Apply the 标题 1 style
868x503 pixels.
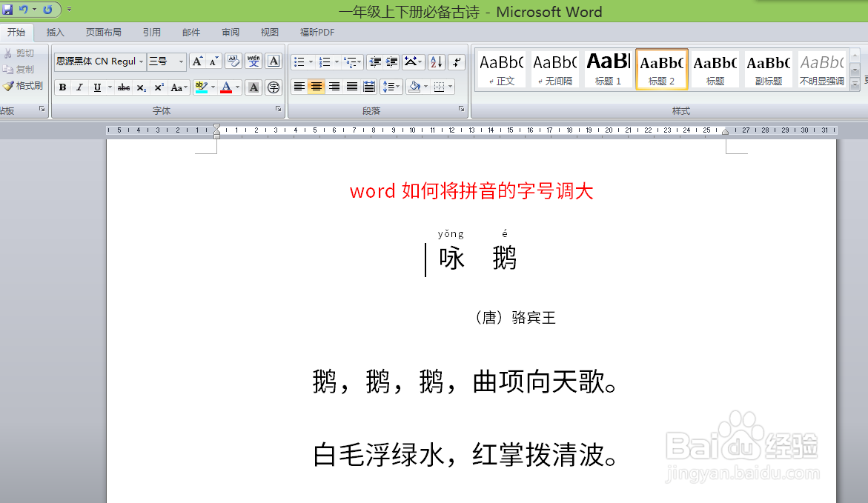pos(609,69)
